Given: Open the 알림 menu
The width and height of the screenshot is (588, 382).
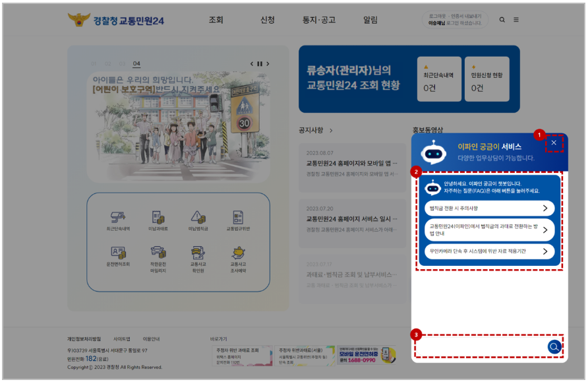Looking at the screenshot, I should 370,20.
